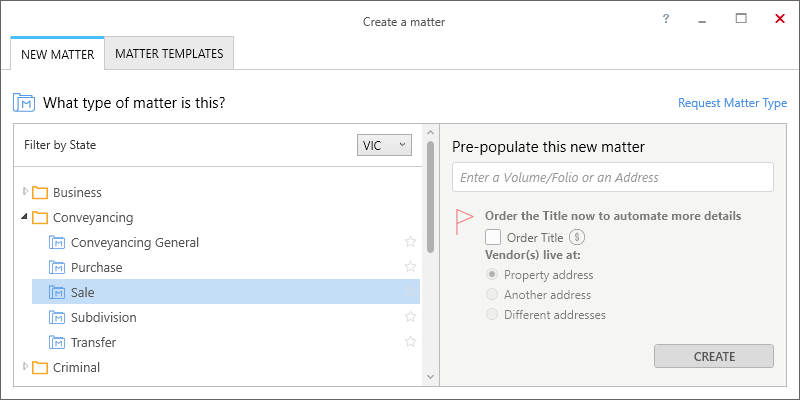Image resolution: width=800 pixels, height=400 pixels.
Task: Select the Another address radio option
Action: coord(492,294)
